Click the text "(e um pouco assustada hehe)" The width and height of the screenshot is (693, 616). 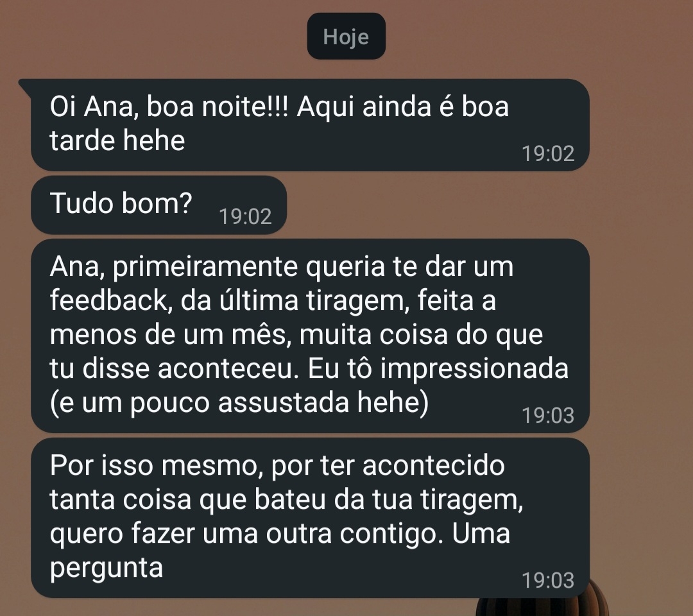239,403
